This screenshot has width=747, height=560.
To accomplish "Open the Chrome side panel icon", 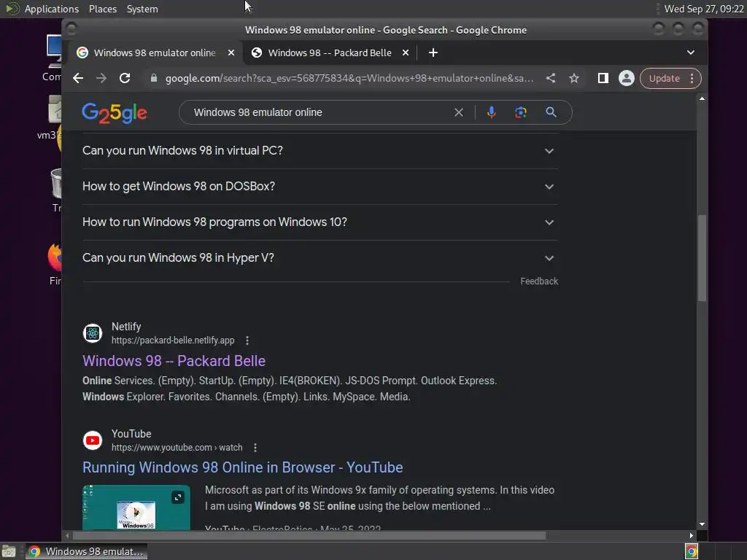I will pyautogui.click(x=603, y=78).
